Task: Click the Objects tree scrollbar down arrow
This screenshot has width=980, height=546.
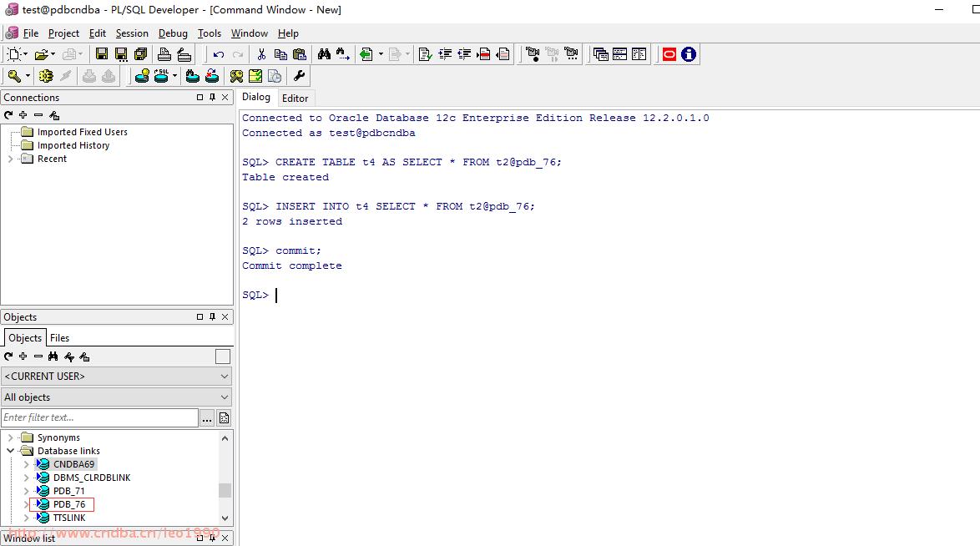Action: (225, 518)
